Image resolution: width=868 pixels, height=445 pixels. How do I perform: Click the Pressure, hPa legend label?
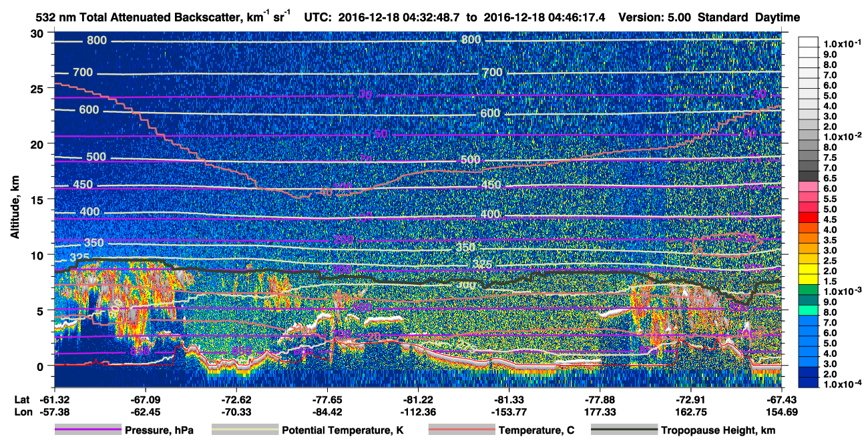click(159, 431)
